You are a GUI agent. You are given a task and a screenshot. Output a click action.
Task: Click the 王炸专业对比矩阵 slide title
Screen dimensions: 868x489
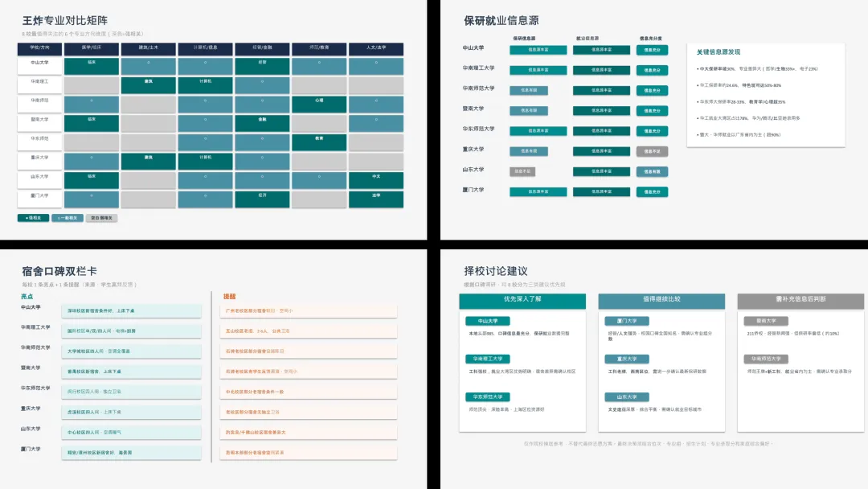(x=65, y=20)
